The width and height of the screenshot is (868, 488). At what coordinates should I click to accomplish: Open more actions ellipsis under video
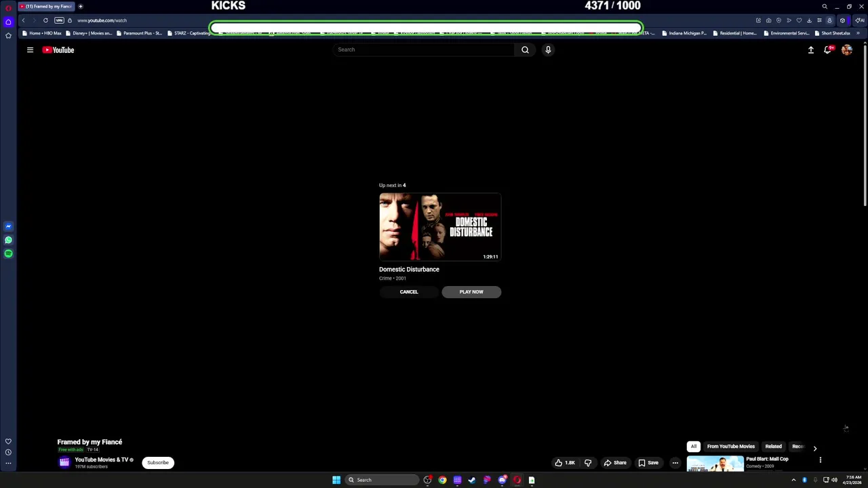pos(675,463)
